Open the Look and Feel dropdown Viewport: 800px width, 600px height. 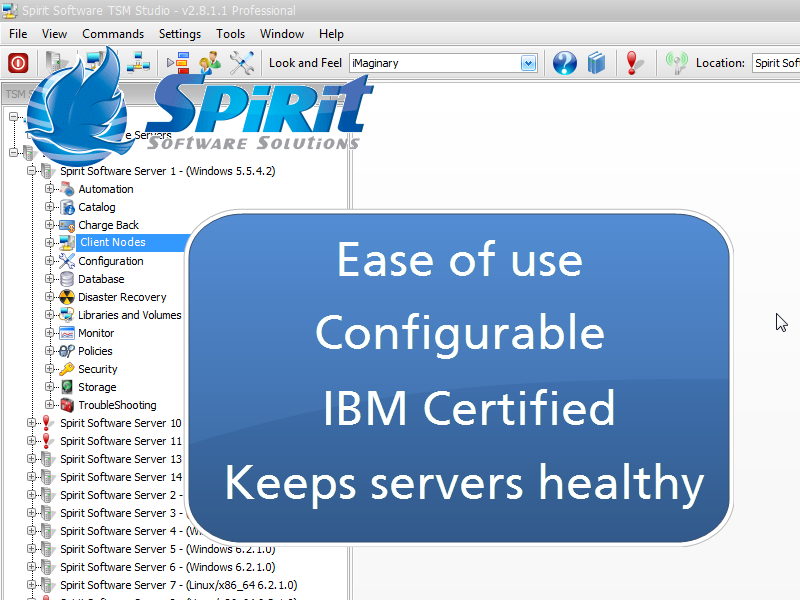click(529, 63)
